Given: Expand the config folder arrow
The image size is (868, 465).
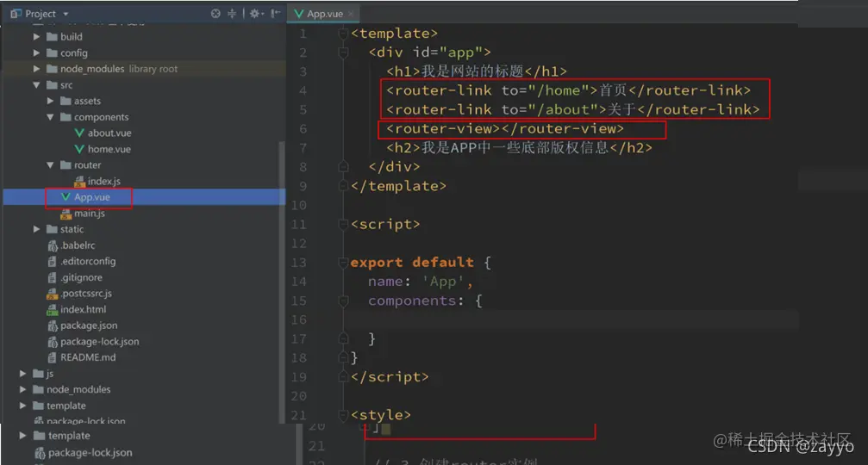Looking at the screenshot, I should click(x=36, y=53).
